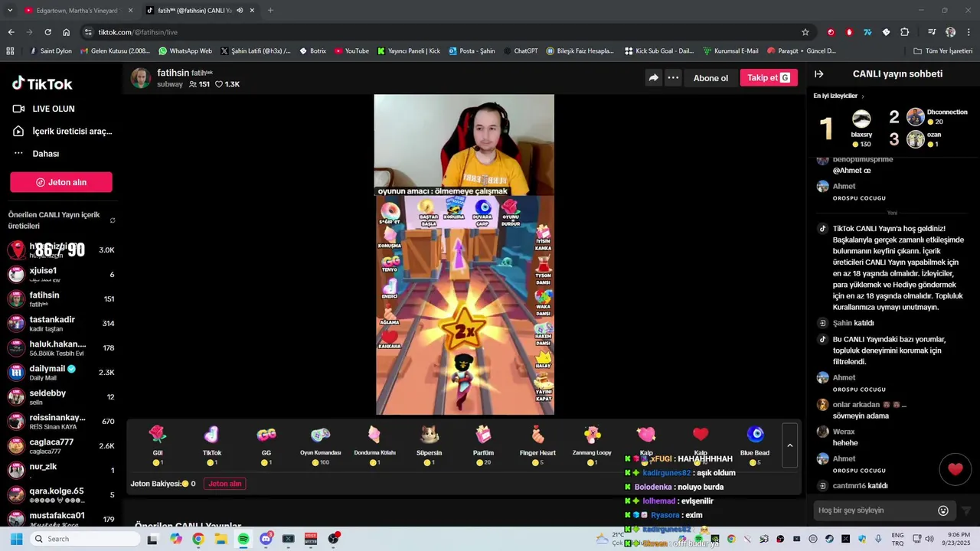Open Tüm Yer İşaretleri folder
The image size is (980, 551).
coord(943,51)
